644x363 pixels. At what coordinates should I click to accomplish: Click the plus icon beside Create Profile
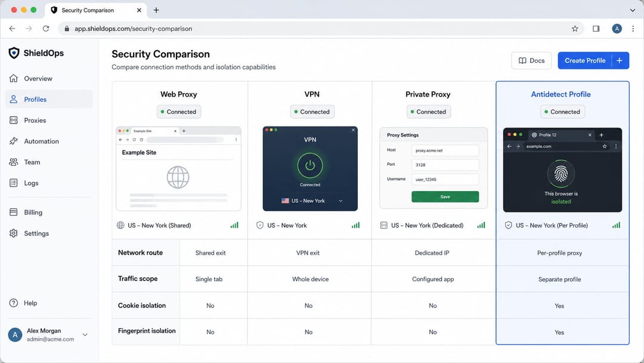point(620,60)
